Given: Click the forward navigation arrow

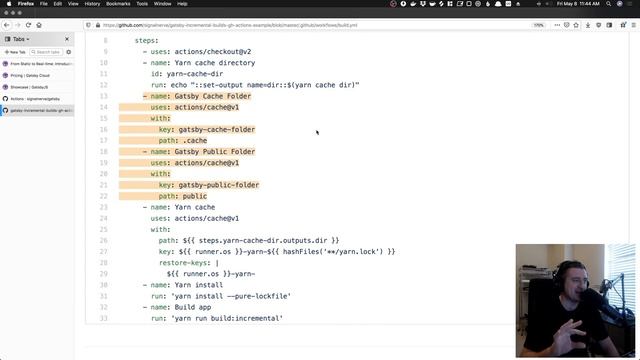Looking at the screenshot, I should pos(18,25).
